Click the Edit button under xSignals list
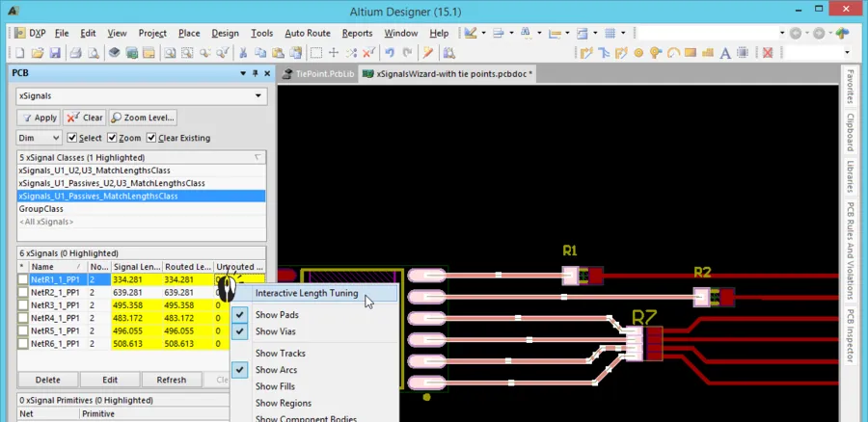The width and height of the screenshot is (868, 422). 110,380
